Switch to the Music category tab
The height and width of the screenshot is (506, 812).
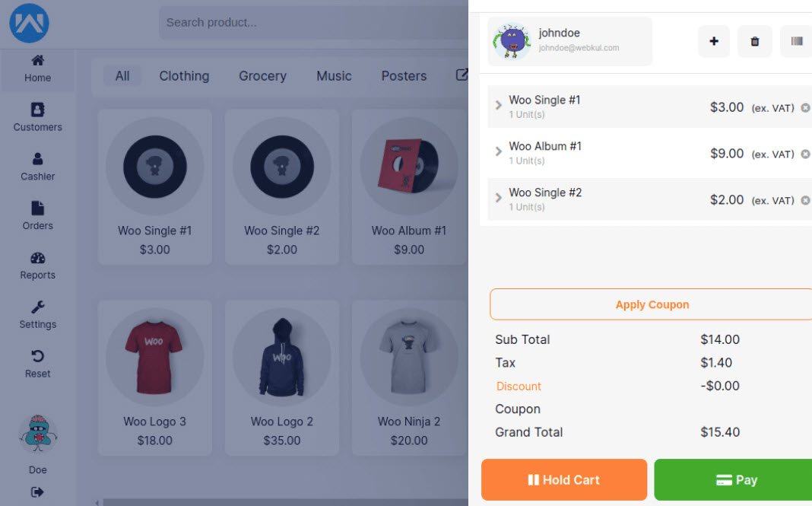334,76
